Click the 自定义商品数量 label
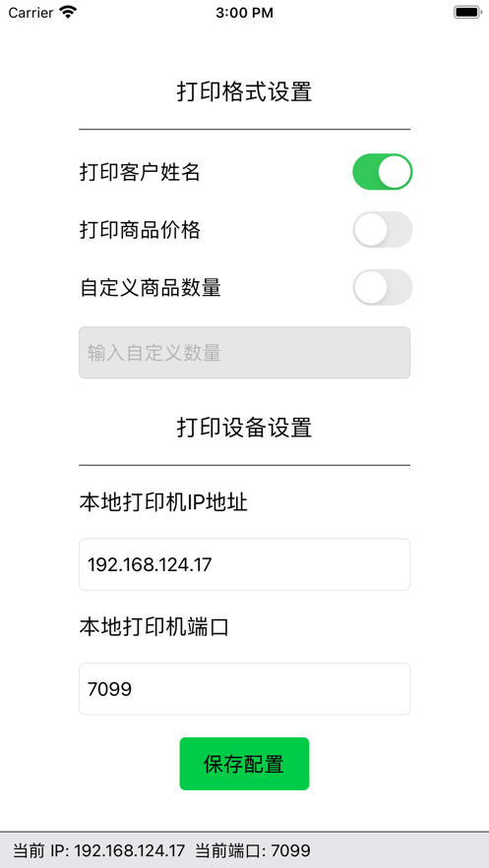489x868 pixels. [151, 288]
